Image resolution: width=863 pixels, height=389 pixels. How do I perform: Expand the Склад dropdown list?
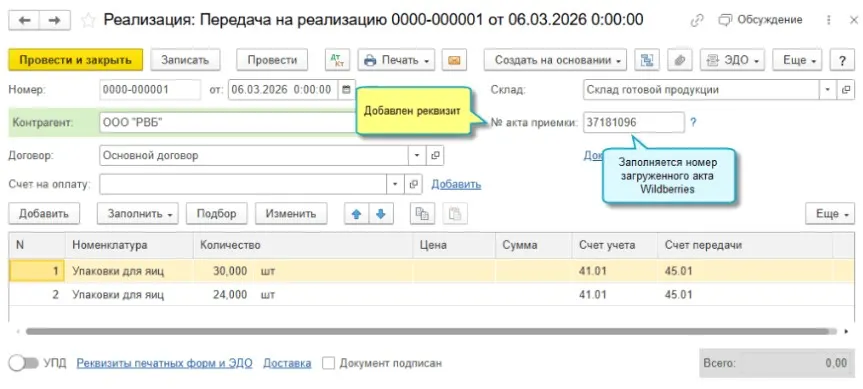coord(828,90)
